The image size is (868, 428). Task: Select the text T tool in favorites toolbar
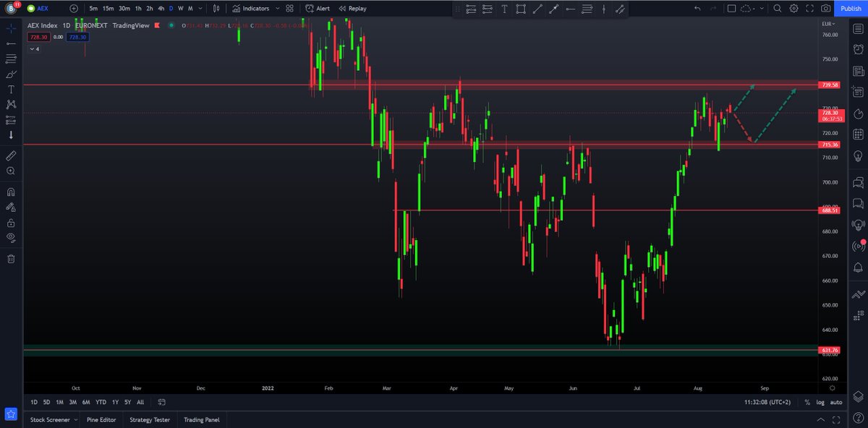pyautogui.click(x=503, y=9)
